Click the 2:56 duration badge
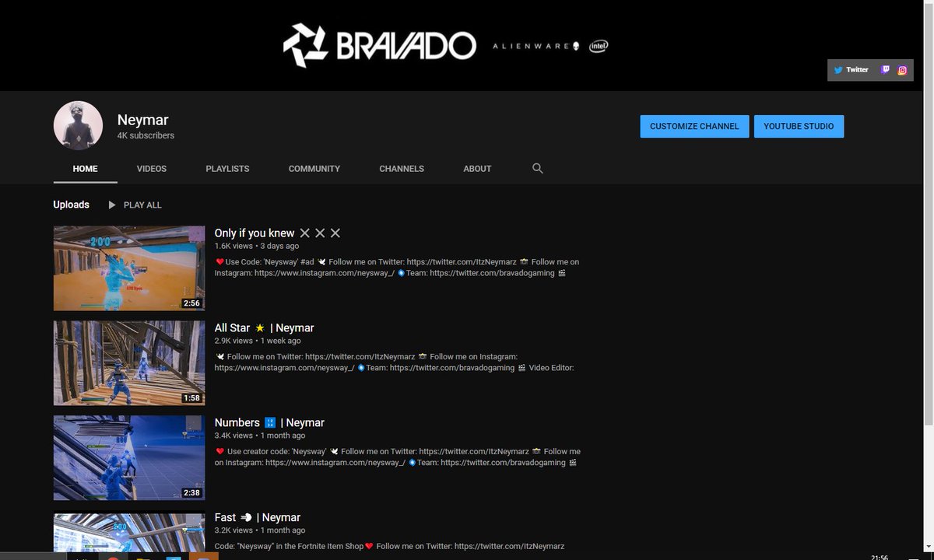This screenshot has width=934, height=560. coord(191,303)
